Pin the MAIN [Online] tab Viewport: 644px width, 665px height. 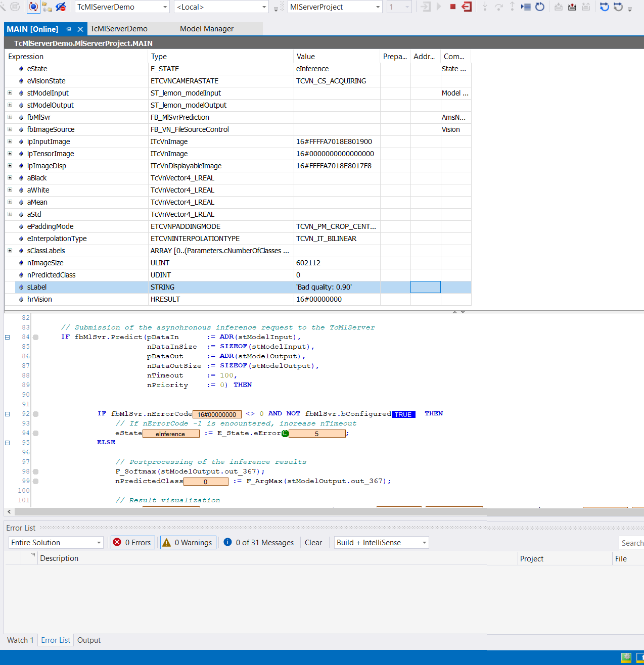tap(69, 29)
